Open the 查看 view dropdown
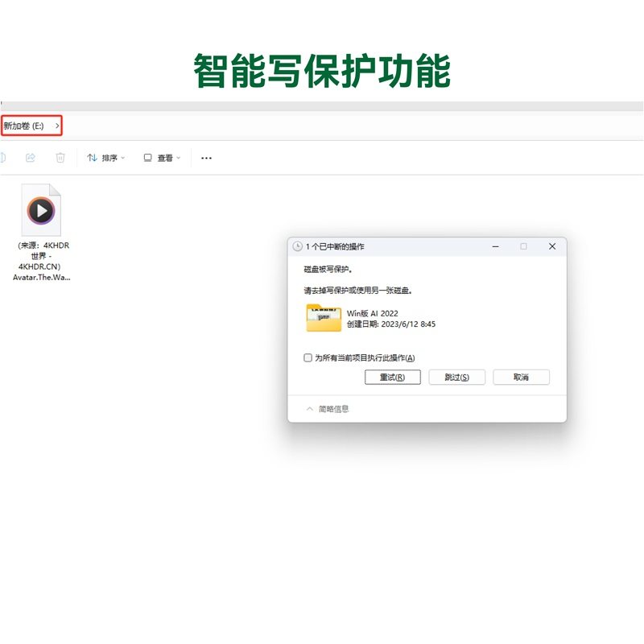 (x=162, y=158)
